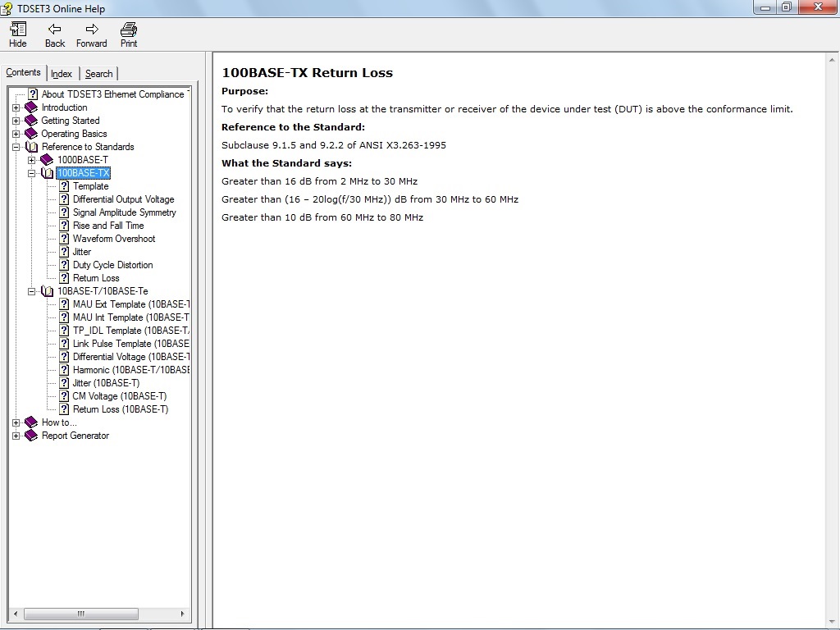Open CM Voltage (10BASE-T) topic text
The height and width of the screenshot is (630, 840).
[x=120, y=396]
